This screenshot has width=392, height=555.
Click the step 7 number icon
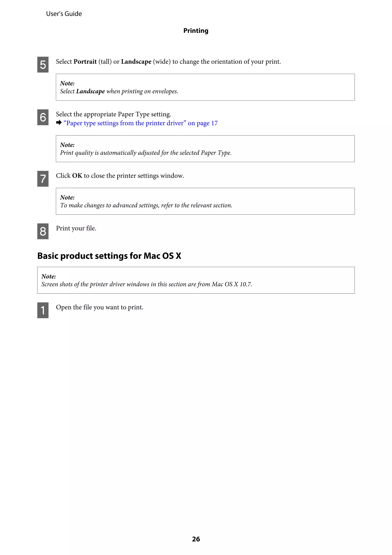click(x=43, y=179)
